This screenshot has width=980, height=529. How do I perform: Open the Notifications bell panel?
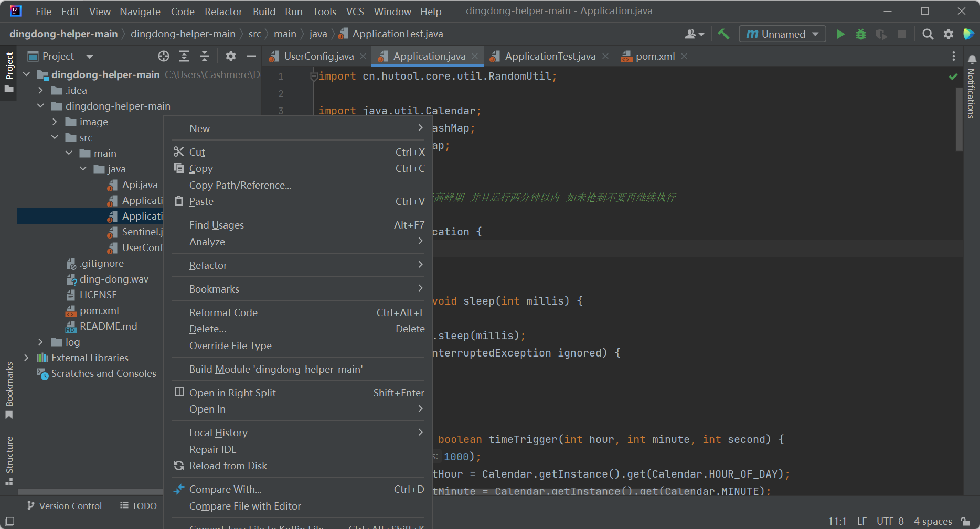click(x=972, y=59)
